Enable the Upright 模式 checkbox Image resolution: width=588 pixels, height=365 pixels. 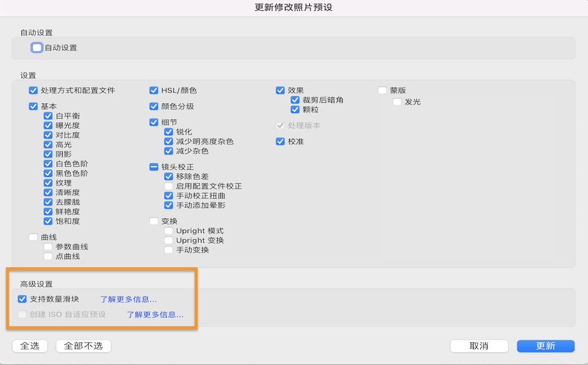pos(169,231)
